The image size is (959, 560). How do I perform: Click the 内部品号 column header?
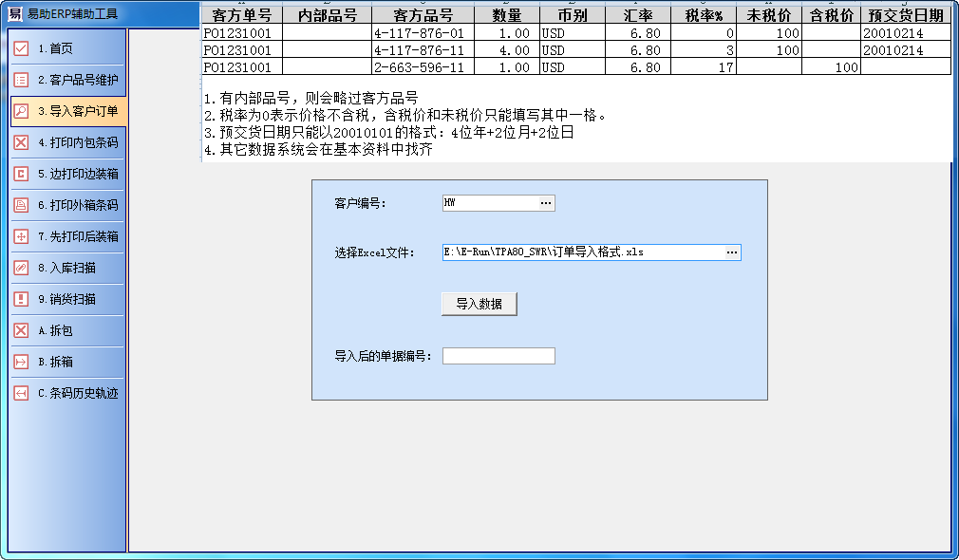pyautogui.click(x=328, y=15)
